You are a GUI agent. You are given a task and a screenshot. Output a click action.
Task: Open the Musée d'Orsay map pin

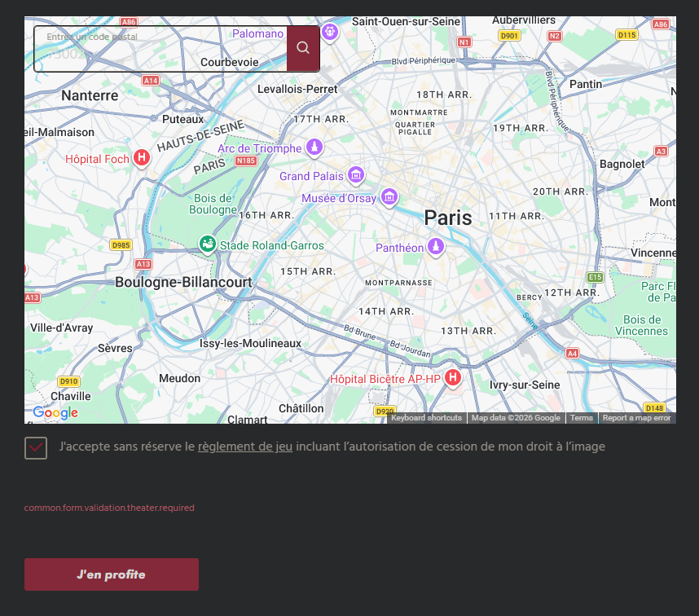(x=389, y=197)
